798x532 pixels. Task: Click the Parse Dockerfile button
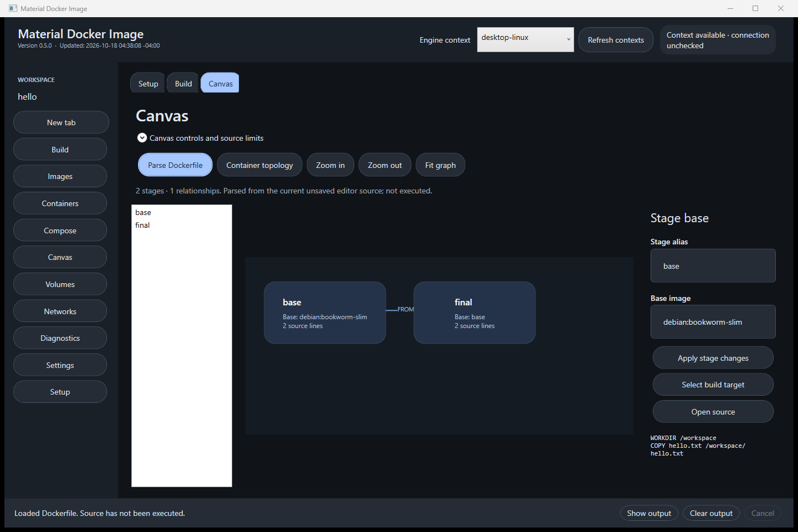175,165
